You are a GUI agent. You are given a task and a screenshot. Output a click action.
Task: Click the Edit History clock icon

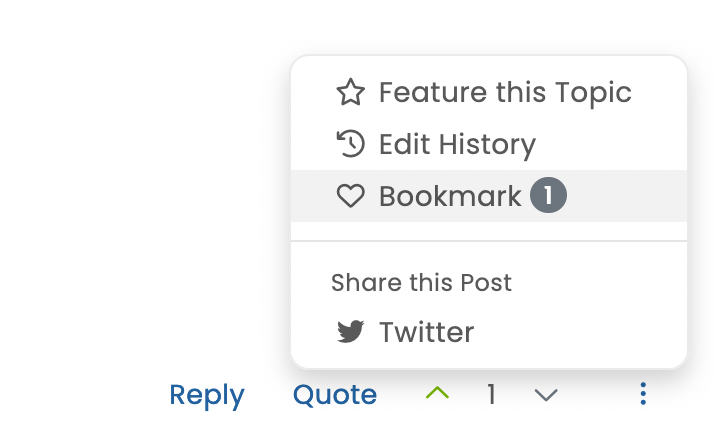click(350, 144)
